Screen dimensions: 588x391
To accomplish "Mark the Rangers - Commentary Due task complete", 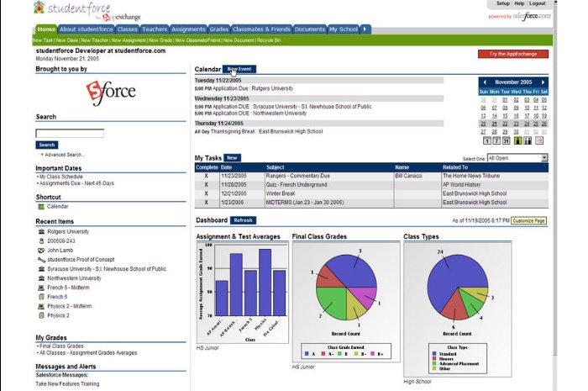I will click(207, 176).
